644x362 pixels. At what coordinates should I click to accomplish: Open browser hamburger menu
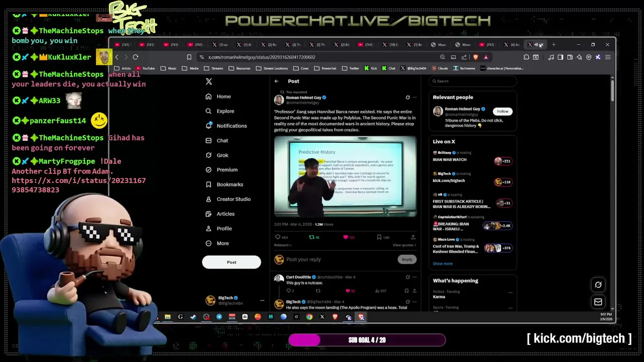pyautogui.click(x=608, y=57)
